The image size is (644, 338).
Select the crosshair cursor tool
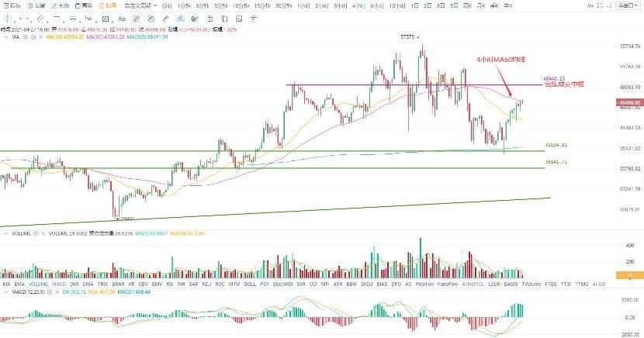click(9, 19)
